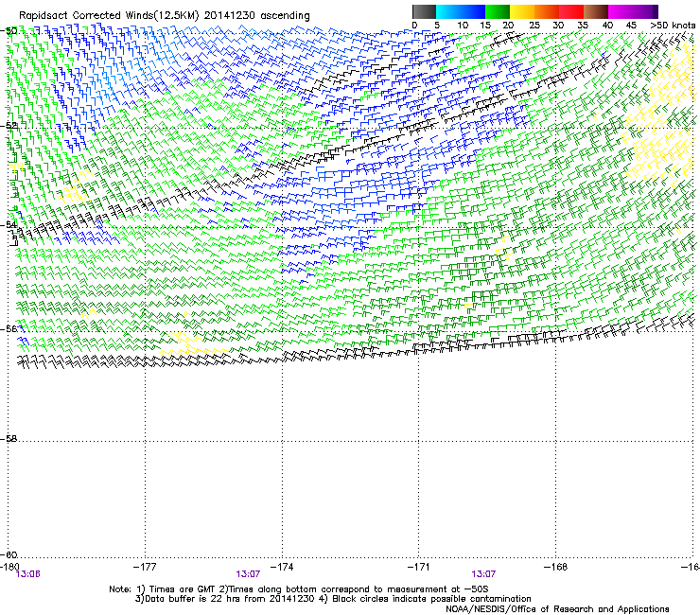Image resolution: width=700 pixels, height=615 pixels.
Task: Click the chart title 'Rapidscat Corrected Winds(12.5KM)'
Action: pyautogui.click(x=109, y=16)
